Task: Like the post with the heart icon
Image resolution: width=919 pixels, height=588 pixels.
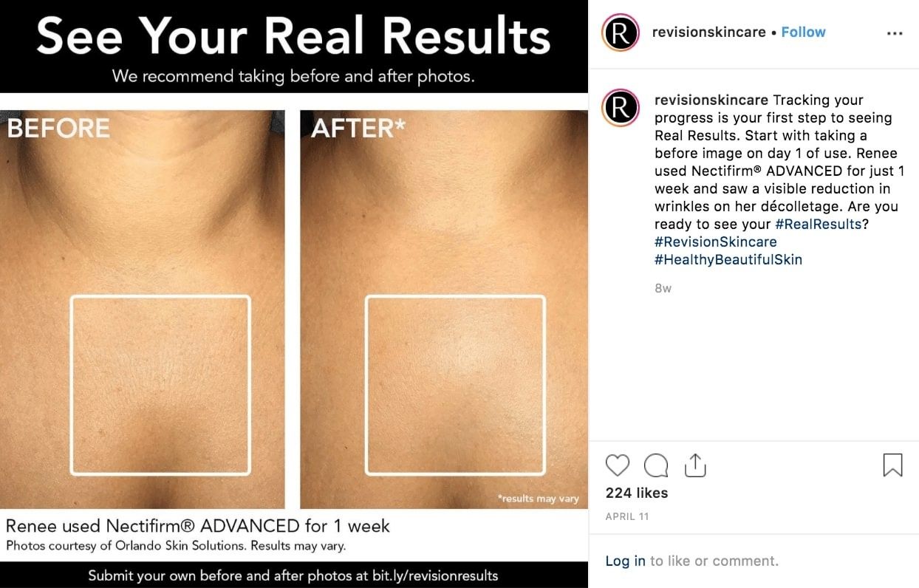Action: tap(618, 465)
